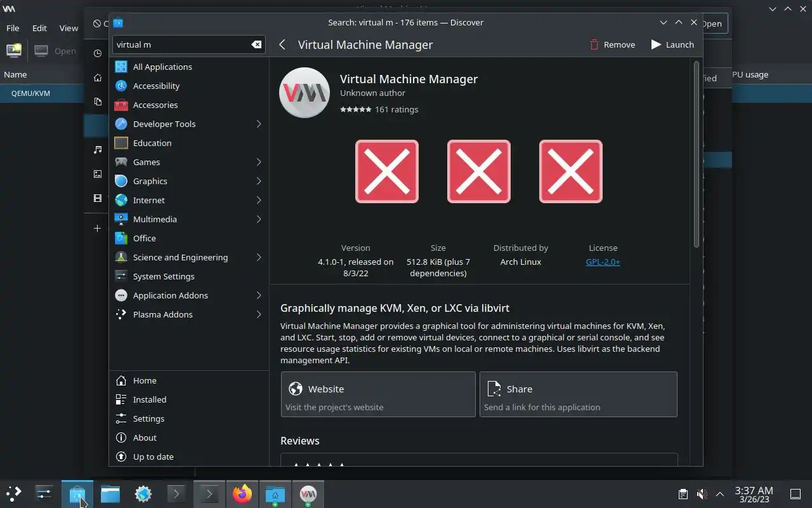Click the 161 ratings text
Screen dimensions: 812x508
[x=396, y=109]
